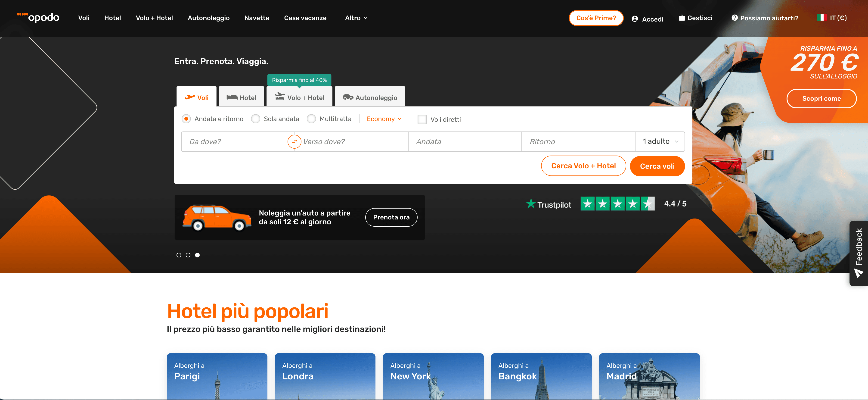Switch to the Volo + Hotel tab
Screen dimensions: 868x400
tap(300, 98)
